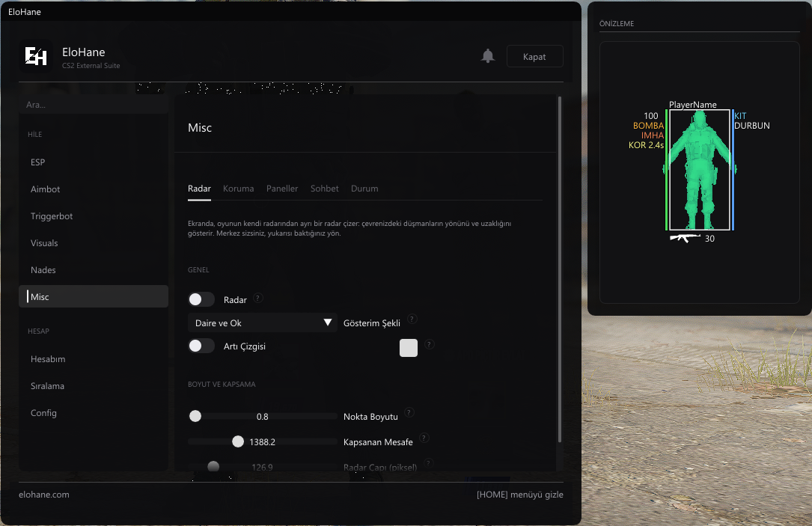812x526 pixels.
Task: Show help for Nokta Boyutu
Action: tap(409, 412)
